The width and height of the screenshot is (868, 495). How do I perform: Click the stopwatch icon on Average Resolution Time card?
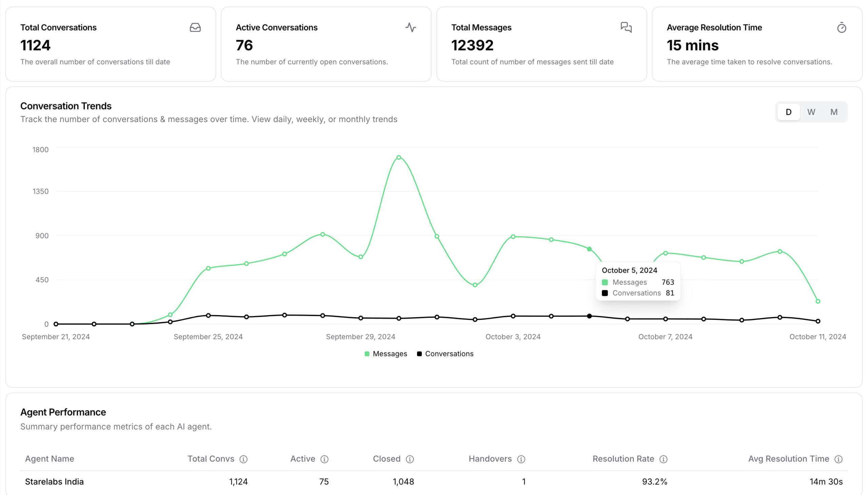(x=842, y=28)
